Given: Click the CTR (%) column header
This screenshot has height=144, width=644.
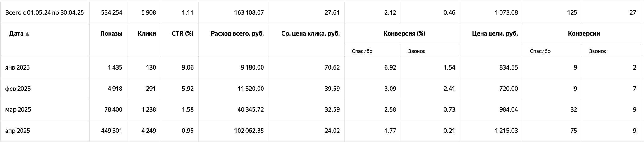Looking at the screenshot, I should click(182, 34).
